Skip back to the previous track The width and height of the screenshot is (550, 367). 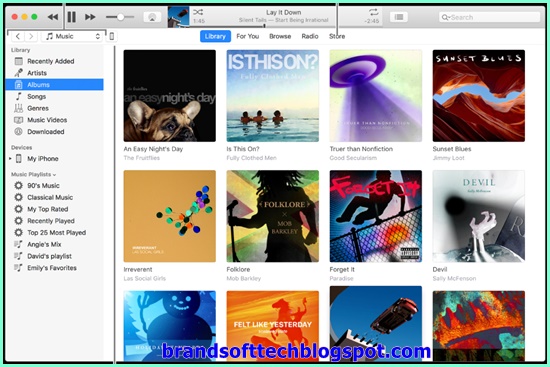coord(53,17)
